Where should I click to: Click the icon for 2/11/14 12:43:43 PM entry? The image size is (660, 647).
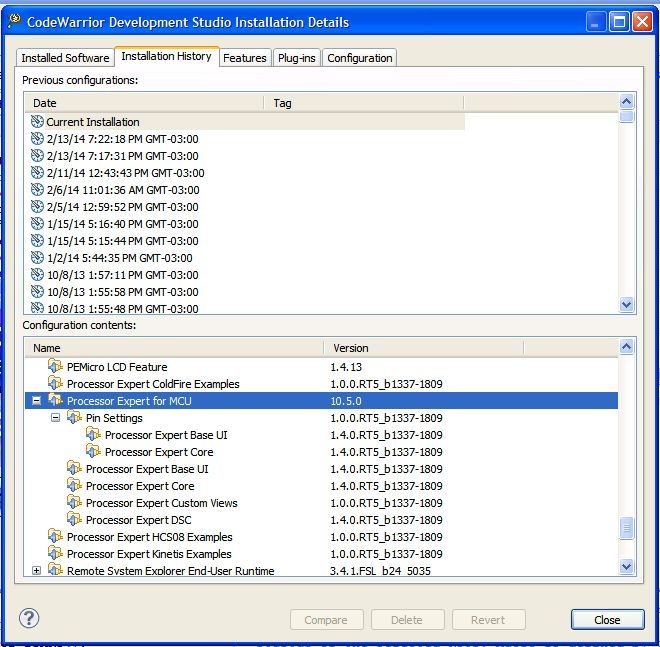click(x=37, y=173)
